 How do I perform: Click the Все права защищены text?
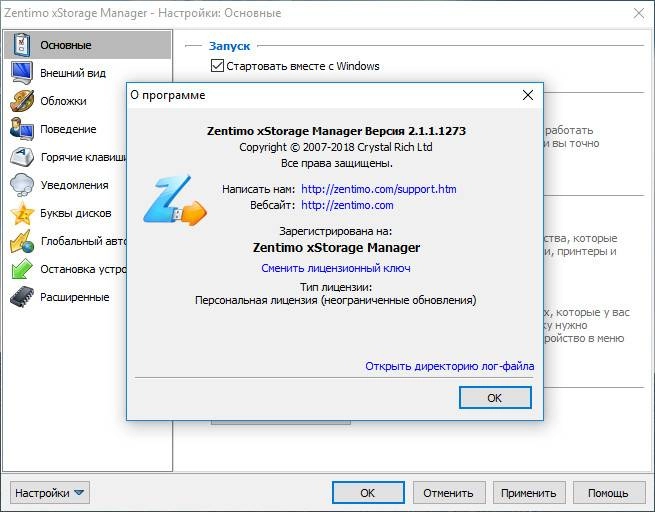point(337,163)
